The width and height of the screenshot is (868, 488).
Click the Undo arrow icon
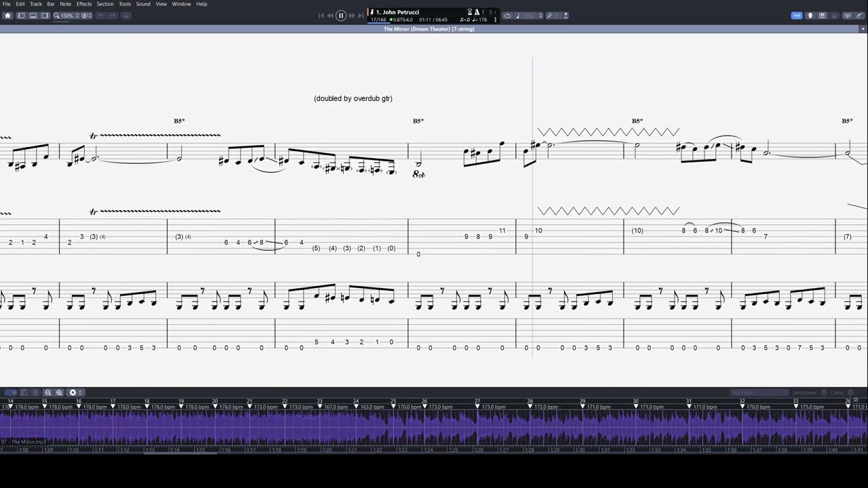click(x=101, y=16)
